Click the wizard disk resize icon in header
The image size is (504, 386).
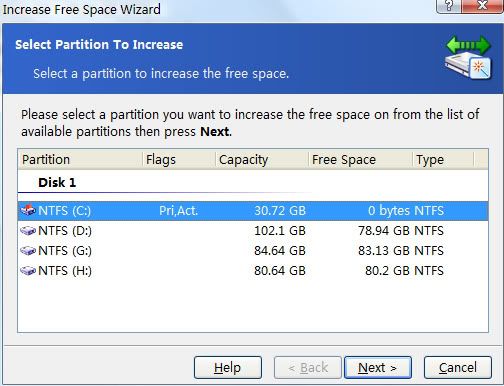pos(468,58)
